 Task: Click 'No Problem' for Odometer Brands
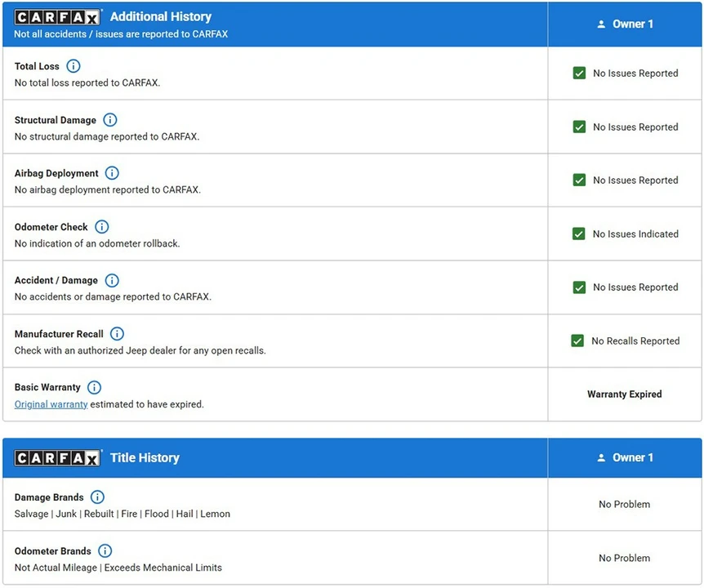625,558
